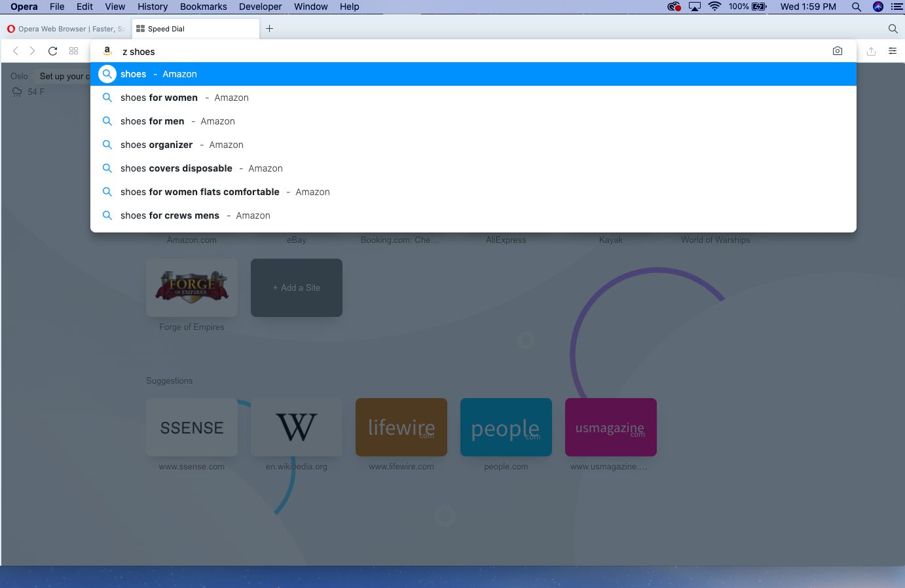
Task: Open a new tab with plus button
Action: 269,29
